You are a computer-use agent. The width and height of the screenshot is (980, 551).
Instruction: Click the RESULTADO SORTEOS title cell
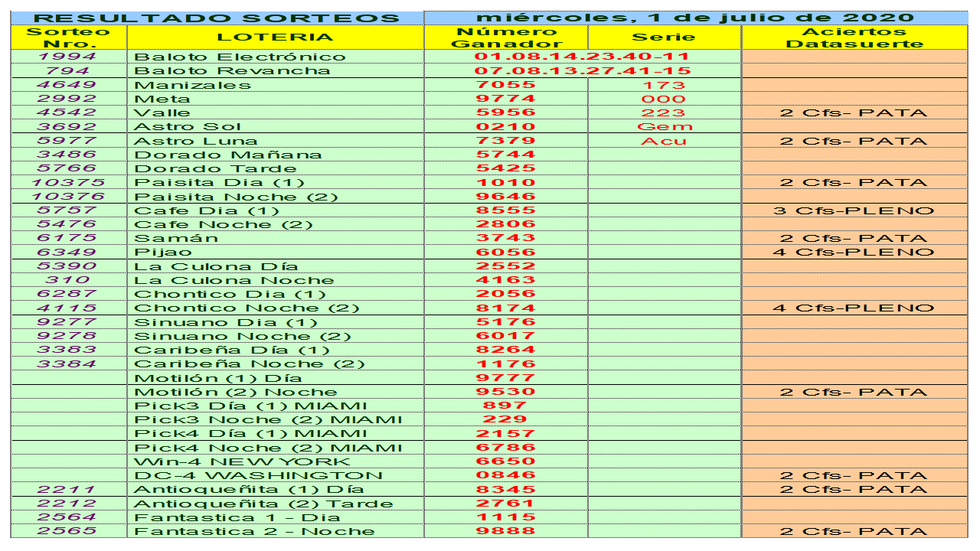(217, 18)
